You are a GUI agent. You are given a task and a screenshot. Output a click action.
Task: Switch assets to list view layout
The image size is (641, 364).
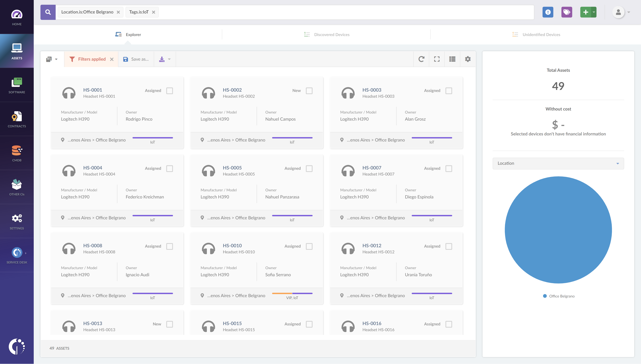tap(452, 59)
